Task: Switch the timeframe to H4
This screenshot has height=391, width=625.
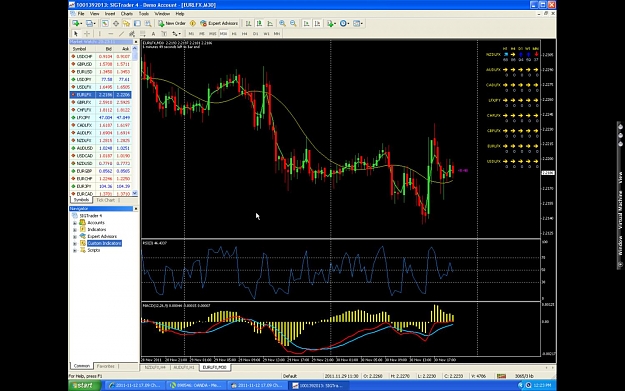Action: click(x=245, y=34)
